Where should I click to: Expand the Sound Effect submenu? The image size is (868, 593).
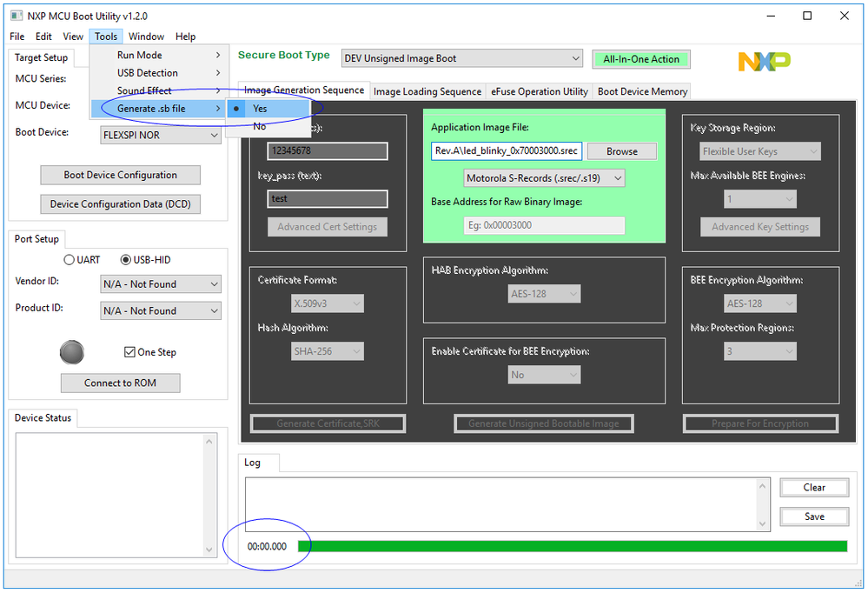159,91
